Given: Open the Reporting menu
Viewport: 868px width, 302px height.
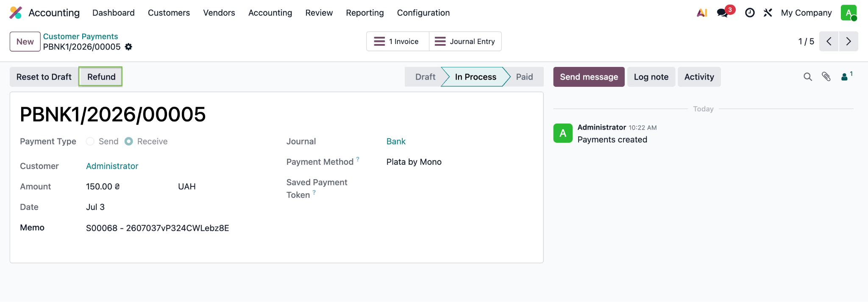Looking at the screenshot, I should [365, 13].
